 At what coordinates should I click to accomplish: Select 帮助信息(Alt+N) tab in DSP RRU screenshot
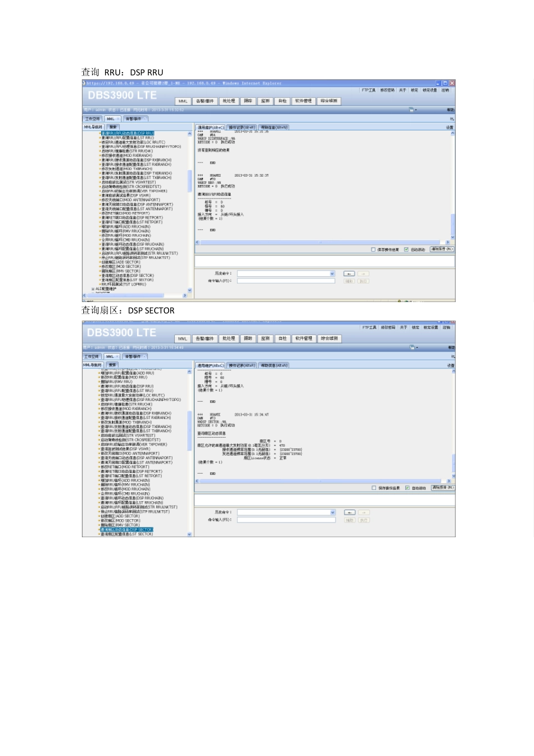tap(274, 127)
